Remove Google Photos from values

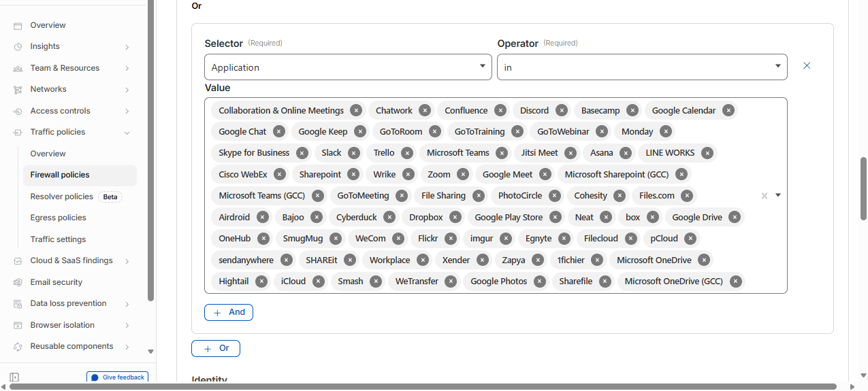click(540, 281)
